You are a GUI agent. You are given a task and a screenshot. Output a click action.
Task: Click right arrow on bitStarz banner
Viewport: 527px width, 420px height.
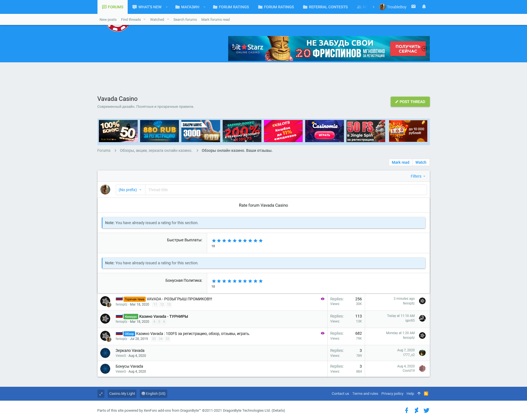pos(424,48)
